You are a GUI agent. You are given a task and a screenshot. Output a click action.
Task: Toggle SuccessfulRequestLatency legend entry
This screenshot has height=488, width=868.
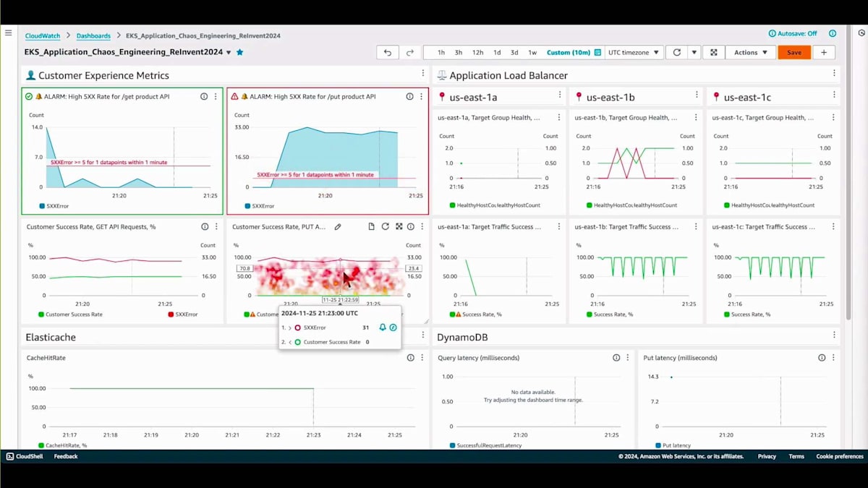(x=487, y=445)
